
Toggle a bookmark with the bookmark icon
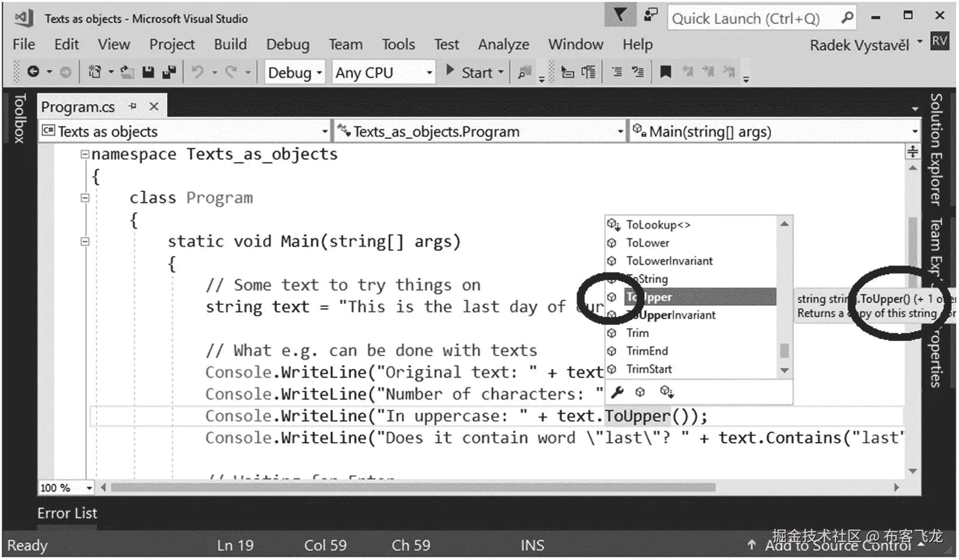tap(665, 72)
